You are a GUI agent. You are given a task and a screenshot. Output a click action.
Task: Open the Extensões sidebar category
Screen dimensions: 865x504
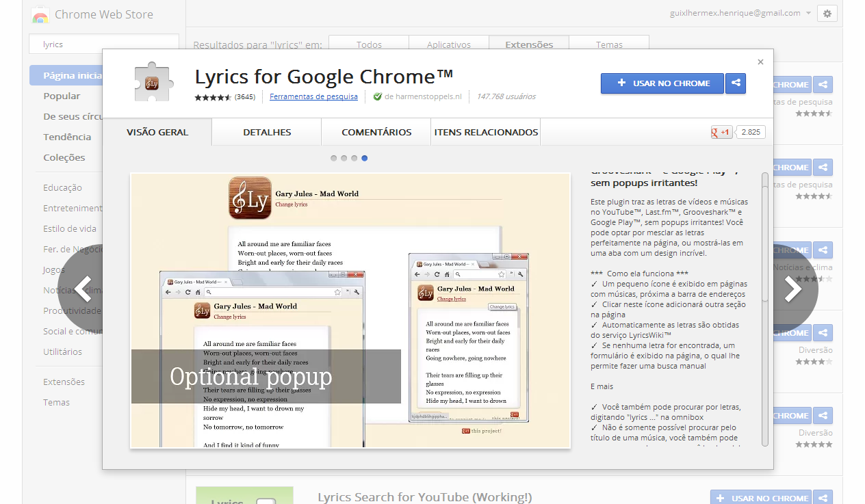tap(64, 382)
